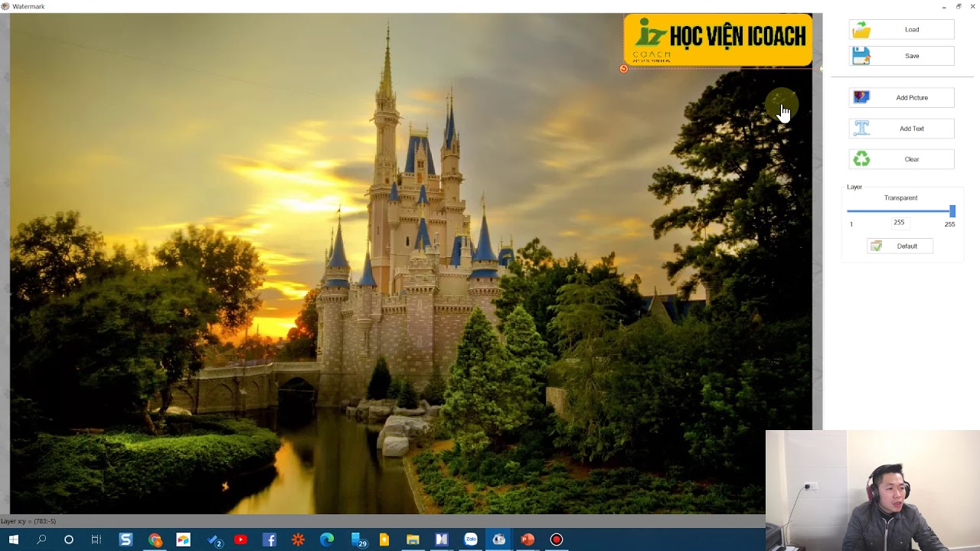Image resolution: width=980 pixels, height=551 pixels.
Task: Open Task View on the taskbar
Action: click(x=96, y=540)
